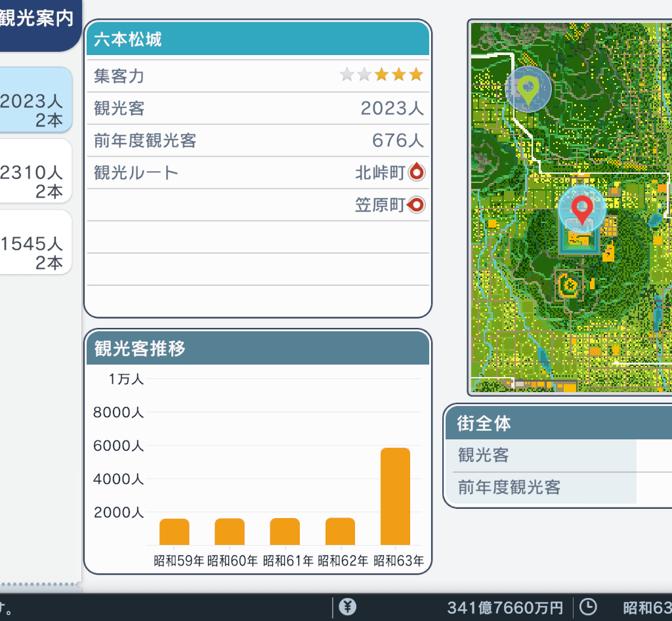
Task: Click the 341億7660万円 funds display
Action: pos(505,608)
